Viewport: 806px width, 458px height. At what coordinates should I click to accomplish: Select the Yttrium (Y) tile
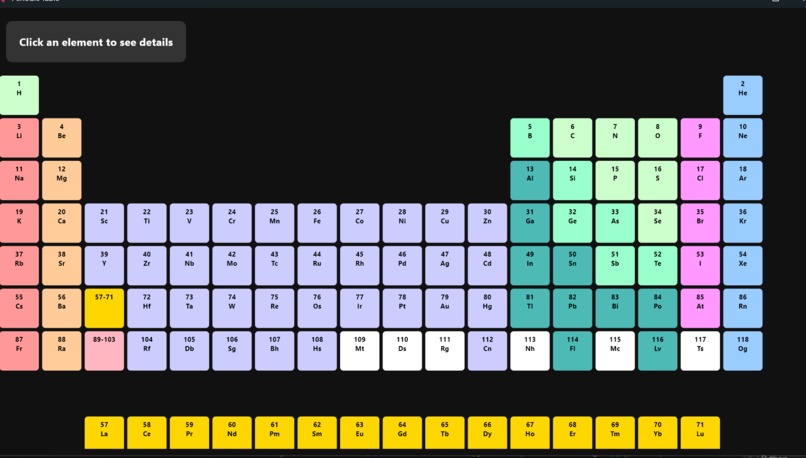pyautogui.click(x=104, y=266)
